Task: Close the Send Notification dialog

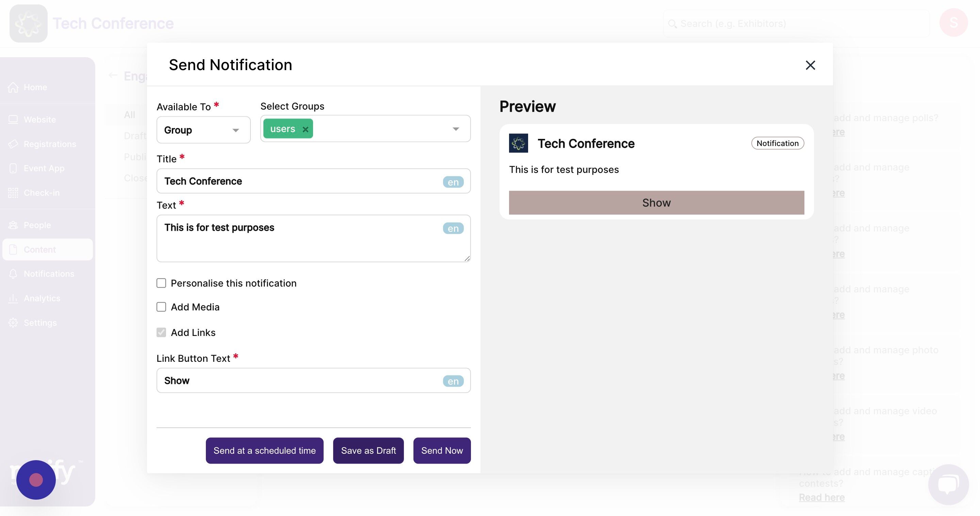Action: [810, 65]
